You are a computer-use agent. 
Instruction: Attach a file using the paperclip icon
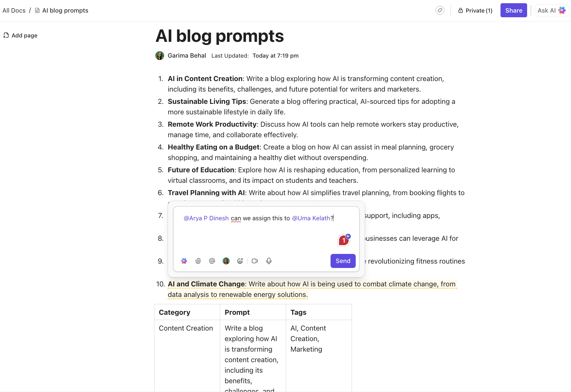198,261
